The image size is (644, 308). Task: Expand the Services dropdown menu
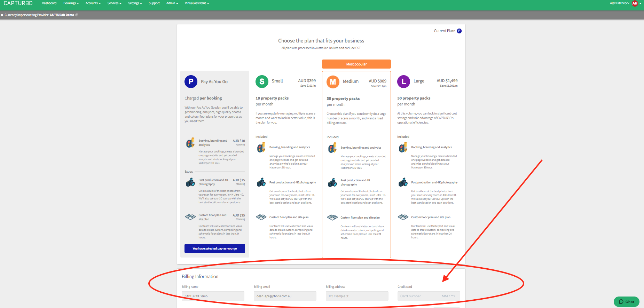pos(114,3)
